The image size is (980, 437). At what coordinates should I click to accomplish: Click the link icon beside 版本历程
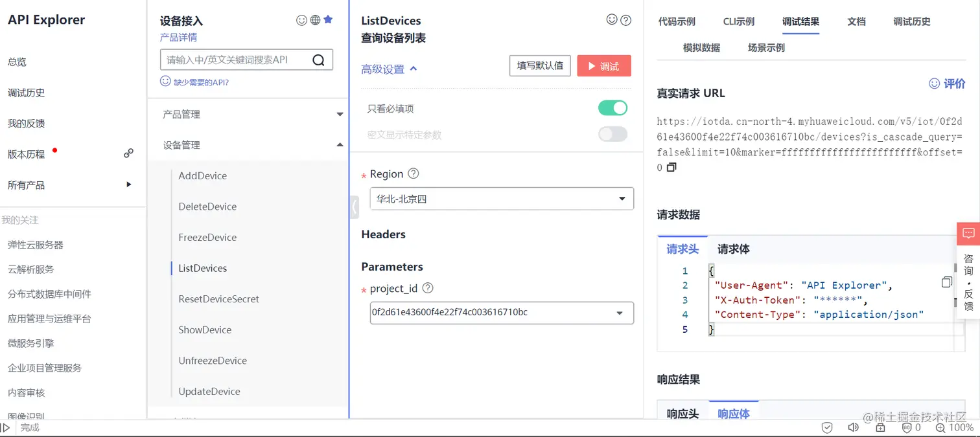tap(128, 153)
